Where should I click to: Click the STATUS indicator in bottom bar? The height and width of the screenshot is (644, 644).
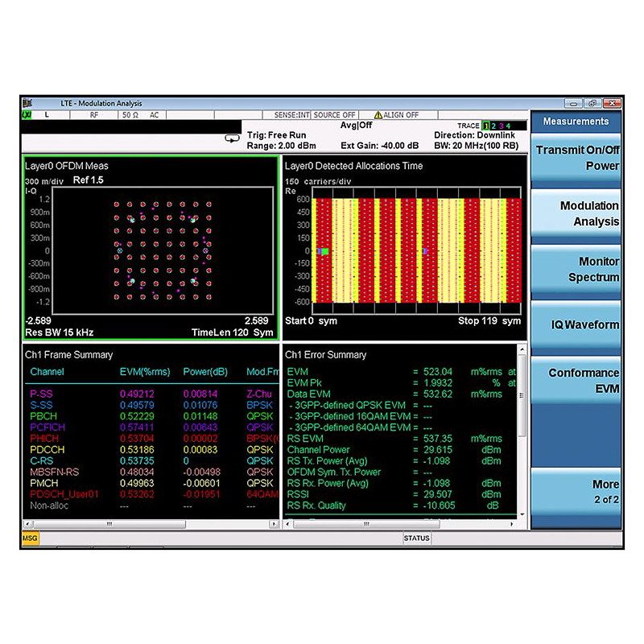coord(416,538)
